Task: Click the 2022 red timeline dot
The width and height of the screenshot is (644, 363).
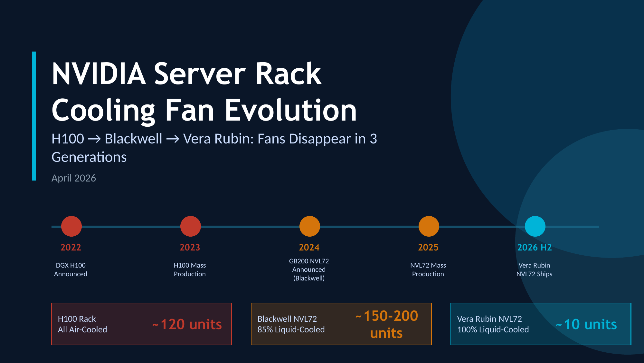Action: (x=71, y=226)
